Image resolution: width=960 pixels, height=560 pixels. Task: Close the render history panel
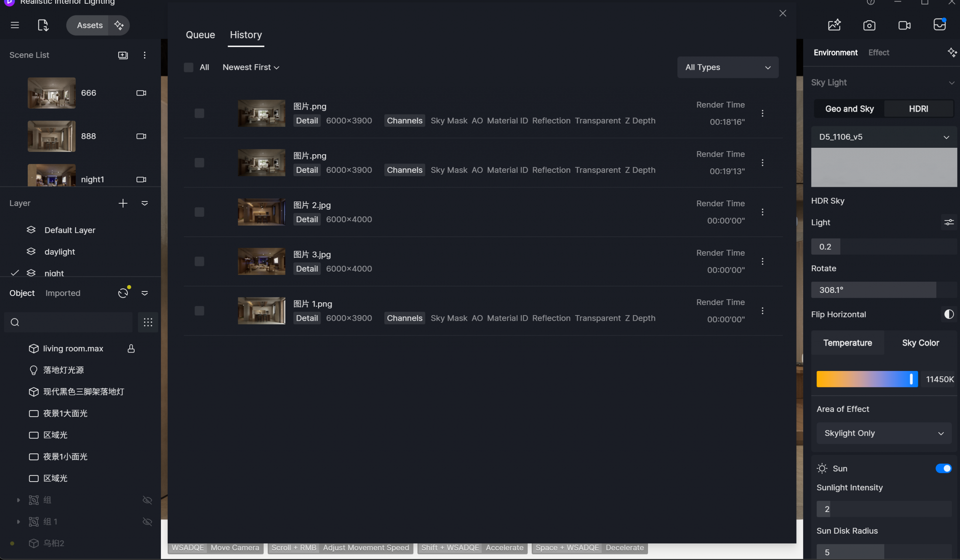(x=783, y=14)
